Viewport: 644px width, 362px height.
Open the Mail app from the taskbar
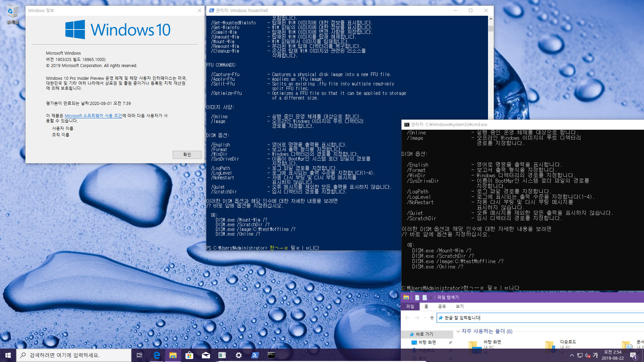pos(206,355)
